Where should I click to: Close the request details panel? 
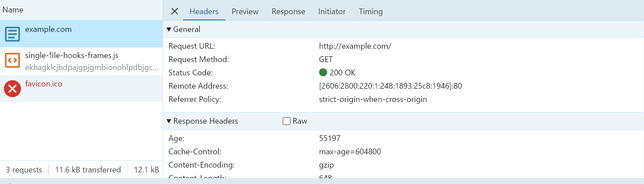tap(175, 12)
